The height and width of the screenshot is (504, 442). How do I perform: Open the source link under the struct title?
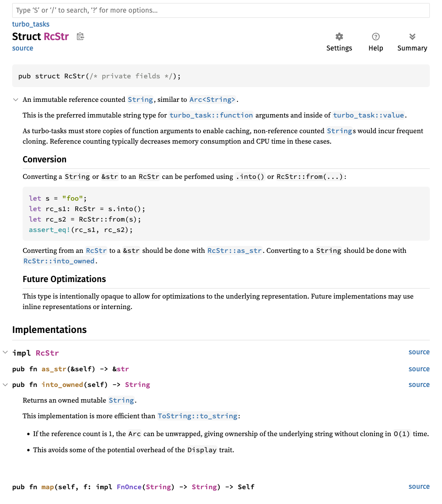22,48
